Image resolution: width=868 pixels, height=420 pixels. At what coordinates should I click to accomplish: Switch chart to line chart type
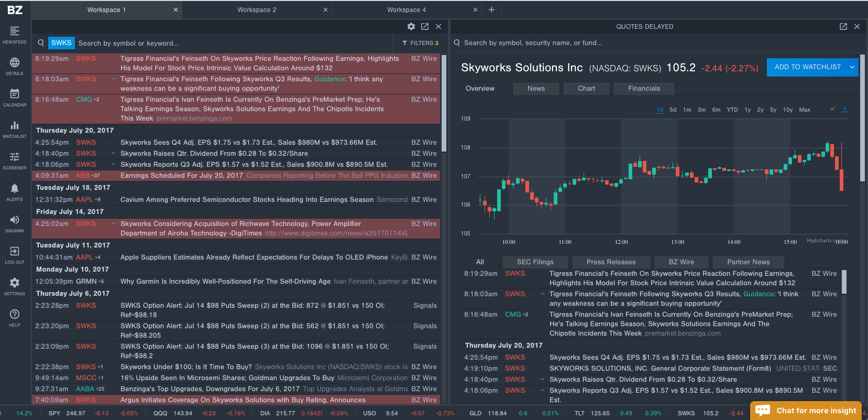(x=832, y=109)
